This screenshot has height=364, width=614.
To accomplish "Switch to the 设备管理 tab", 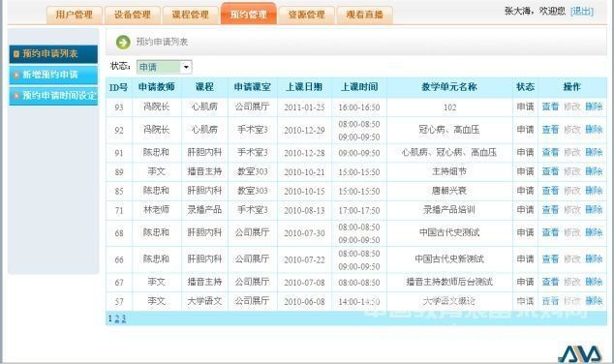I will pyautogui.click(x=133, y=15).
